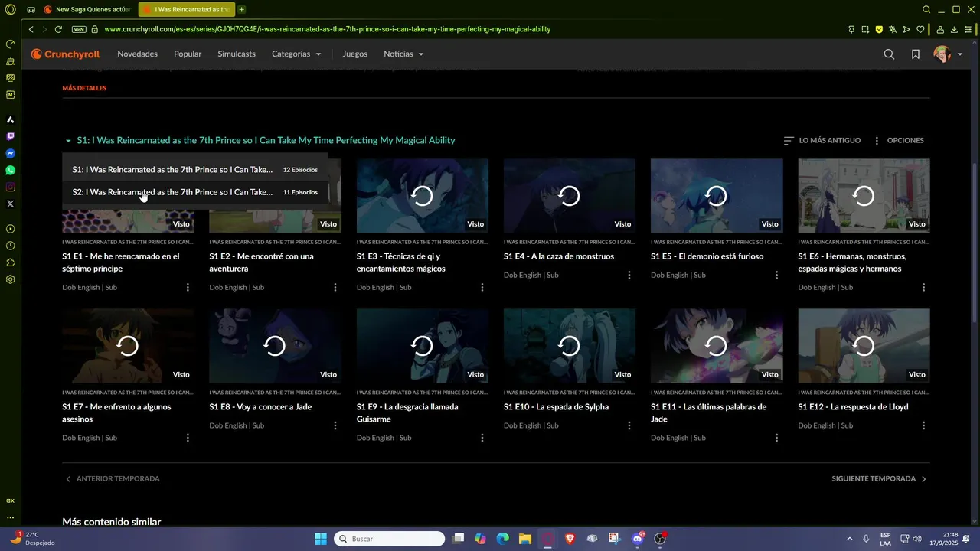Open S1 E12 La respuesta de Lloyd title
The width and height of the screenshot is (980, 551).
(853, 407)
